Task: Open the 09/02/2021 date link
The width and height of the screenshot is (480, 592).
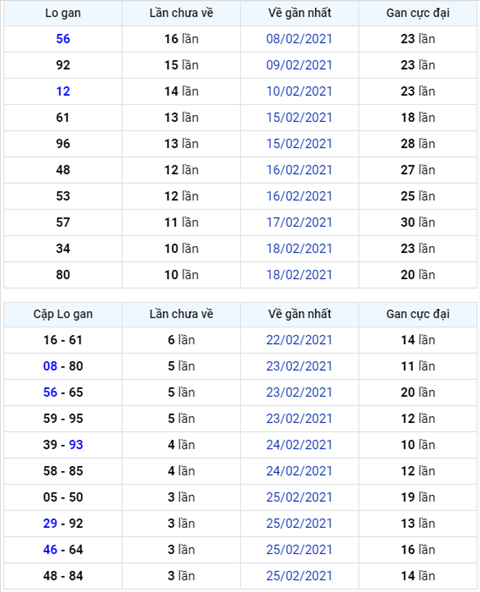Action: (x=299, y=65)
